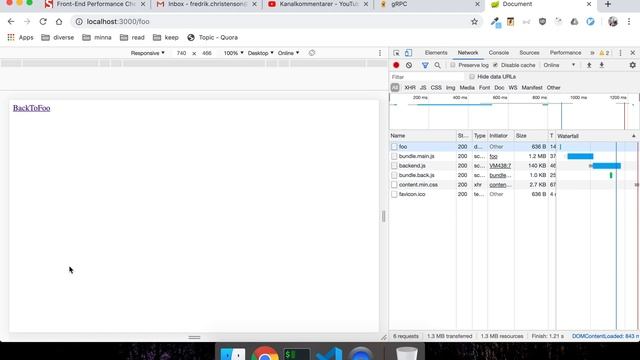The width and height of the screenshot is (640, 360).
Task: Switch to the Console tab
Action: coord(498,53)
